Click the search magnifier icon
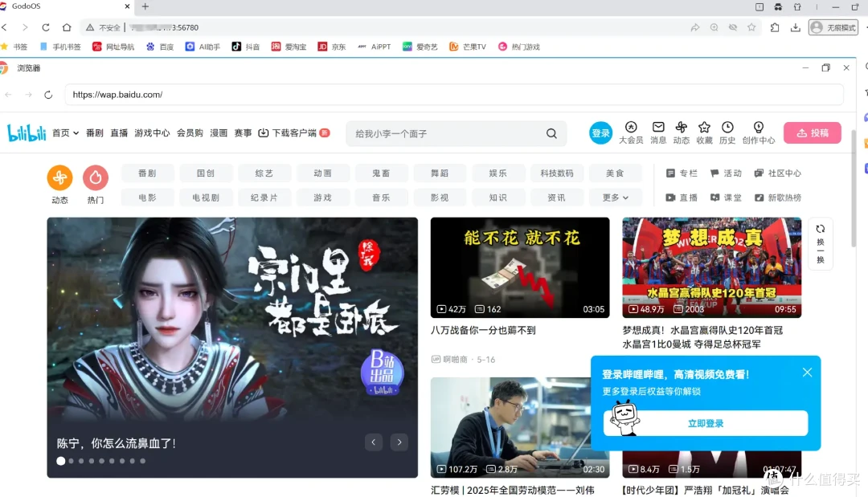Screen dimensions: 868x497 (551, 133)
